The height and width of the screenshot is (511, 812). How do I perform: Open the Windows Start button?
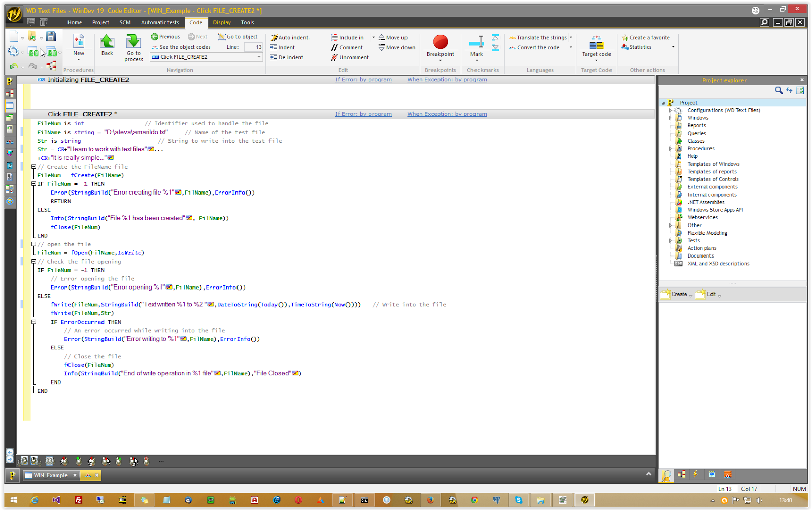click(14, 500)
